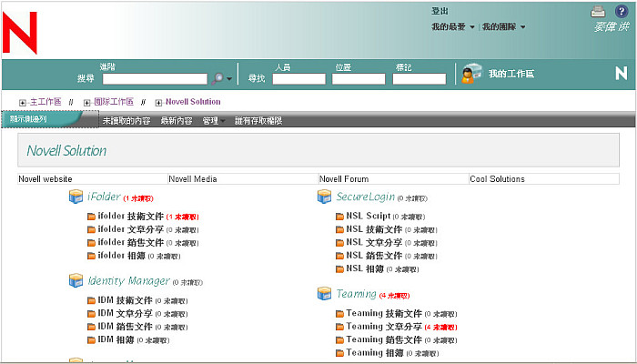Click folder icon beside ifolder 文章分享
637x364 pixels.
[91, 230]
